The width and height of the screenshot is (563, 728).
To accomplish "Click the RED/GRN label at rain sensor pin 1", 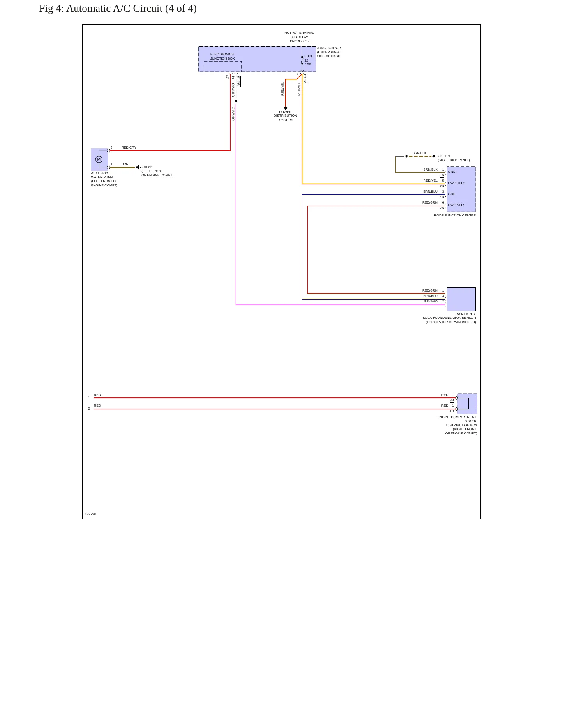I will click(x=430, y=290).
